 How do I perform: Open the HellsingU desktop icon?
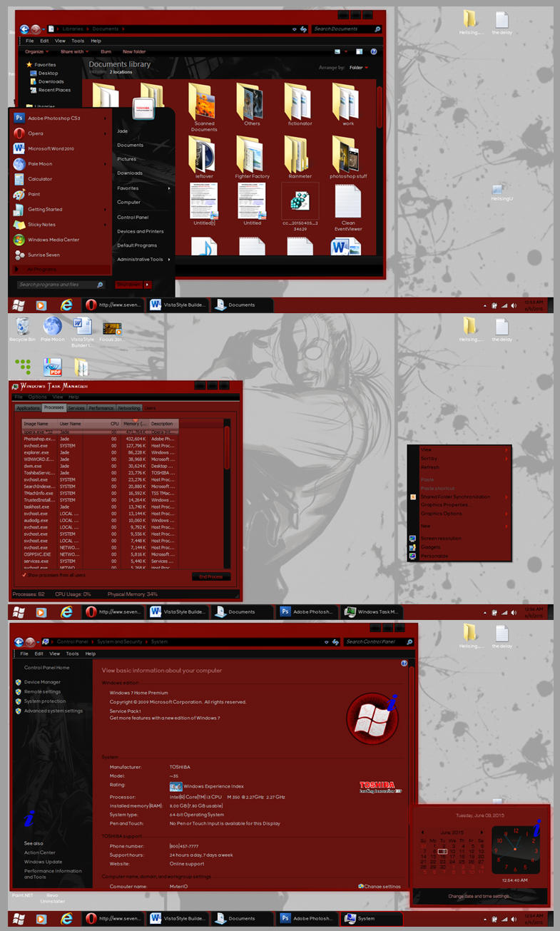tap(501, 193)
